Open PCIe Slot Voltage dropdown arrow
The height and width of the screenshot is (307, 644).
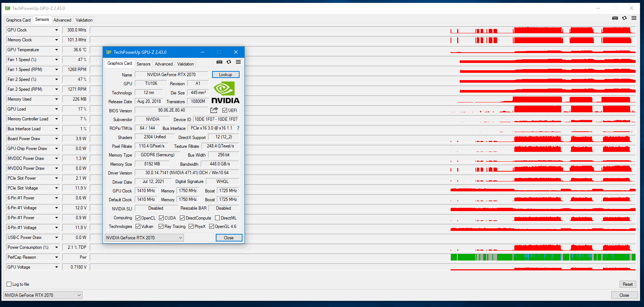point(56,188)
